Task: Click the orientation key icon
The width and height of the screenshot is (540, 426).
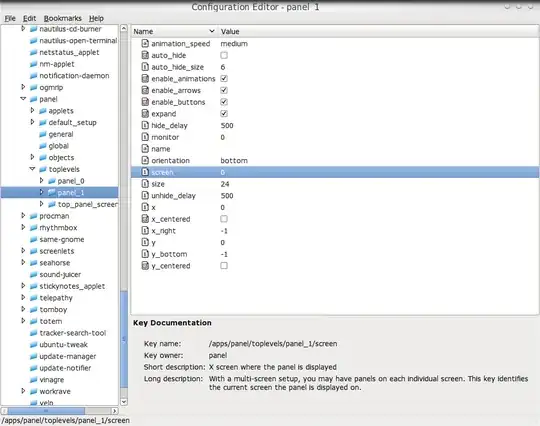Action: click(x=145, y=160)
